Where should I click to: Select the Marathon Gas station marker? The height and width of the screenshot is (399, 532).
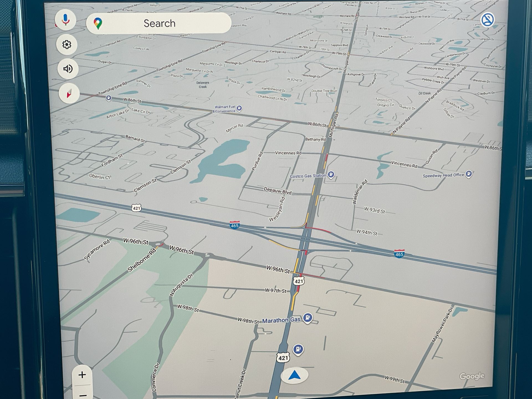click(308, 318)
